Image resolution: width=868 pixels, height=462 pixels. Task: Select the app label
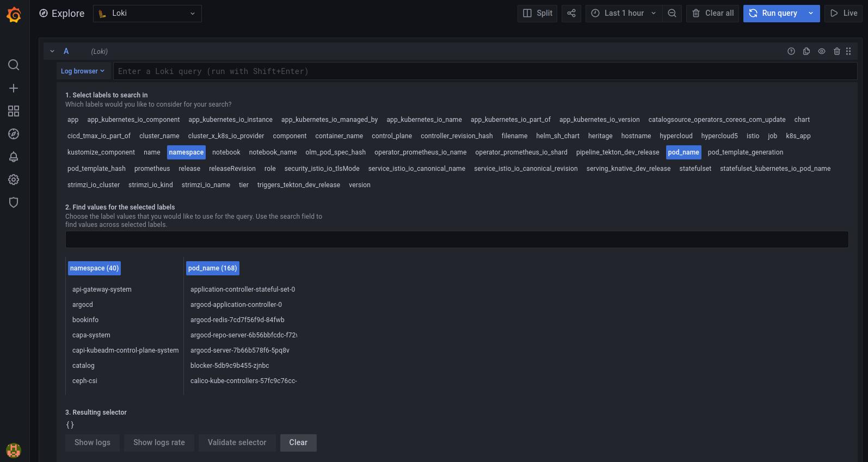click(x=73, y=120)
